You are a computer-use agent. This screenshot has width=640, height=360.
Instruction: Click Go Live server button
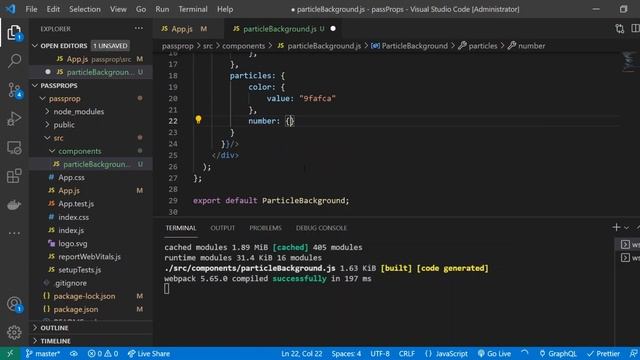[x=494, y=353]
